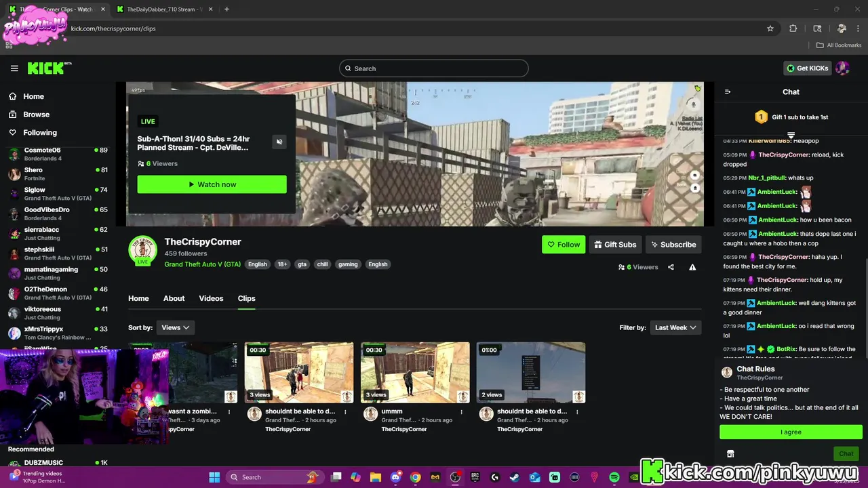The width and height of the screenshot is (868, 488).
Task: Open mamatinagaming channel in sidebar
Action: coord(58,273)
